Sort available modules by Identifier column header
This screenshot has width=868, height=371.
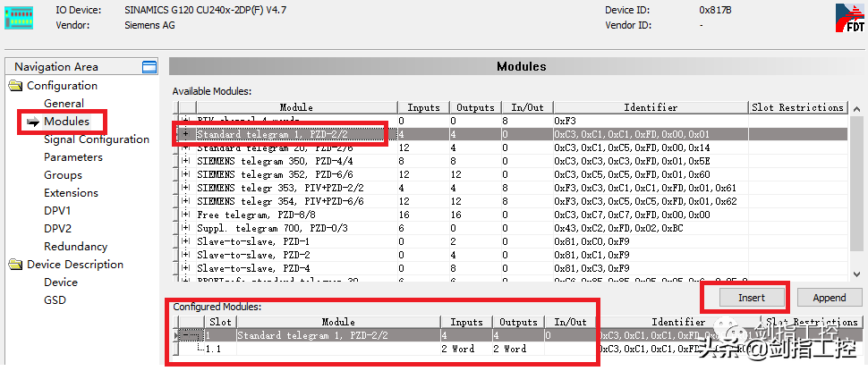tap(650, 107)
